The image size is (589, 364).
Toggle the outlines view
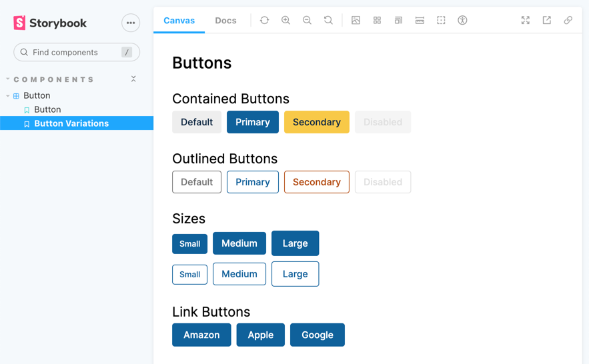click(x=441, y=21)
